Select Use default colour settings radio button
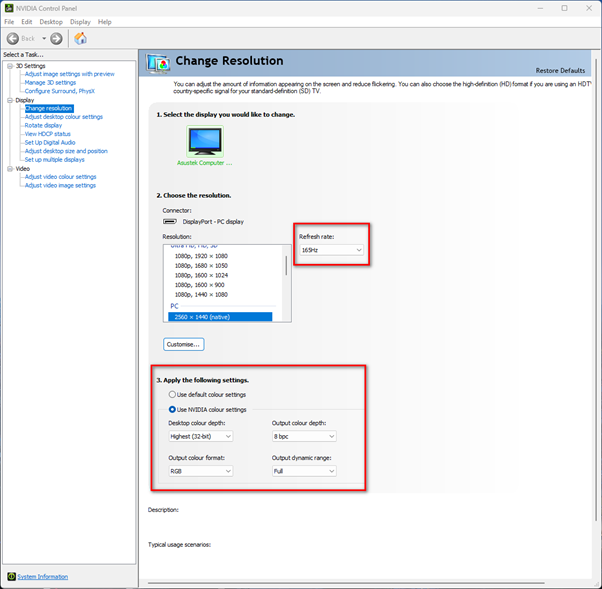 click(173, 395)
